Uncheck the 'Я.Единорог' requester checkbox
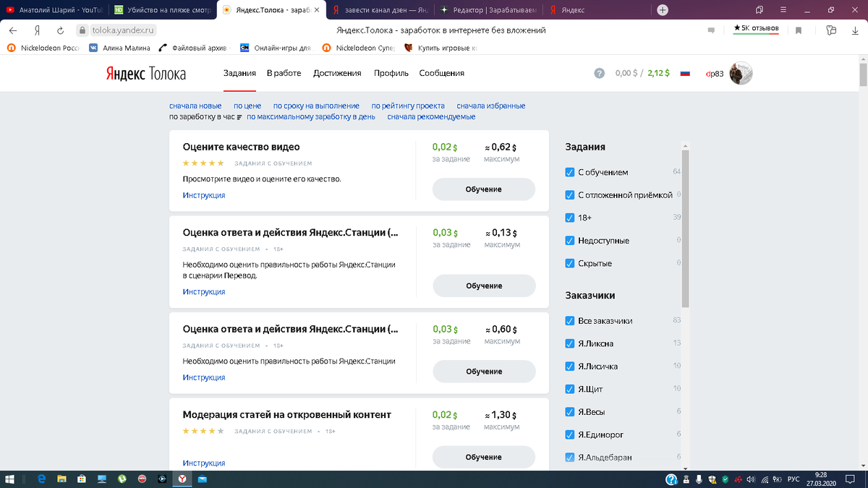The height and width of the screenshot is (488, 868). [x=570, y=435]
